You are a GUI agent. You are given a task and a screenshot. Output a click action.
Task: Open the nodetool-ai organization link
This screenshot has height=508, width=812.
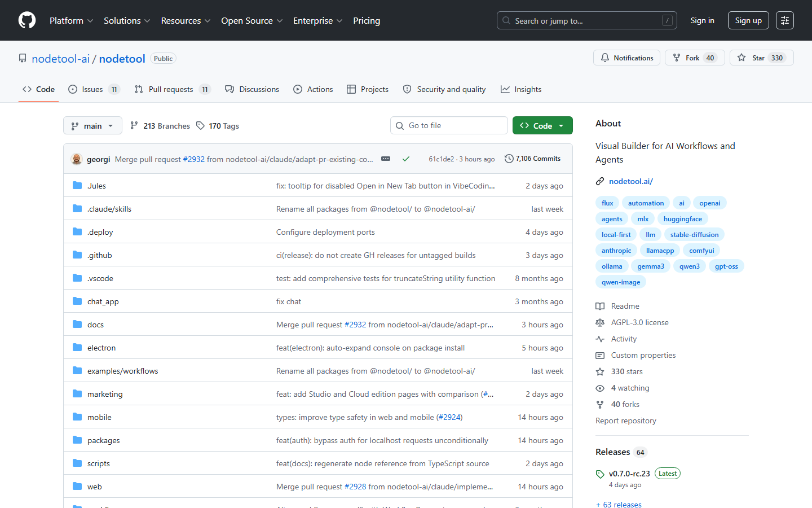click(61, 59)
